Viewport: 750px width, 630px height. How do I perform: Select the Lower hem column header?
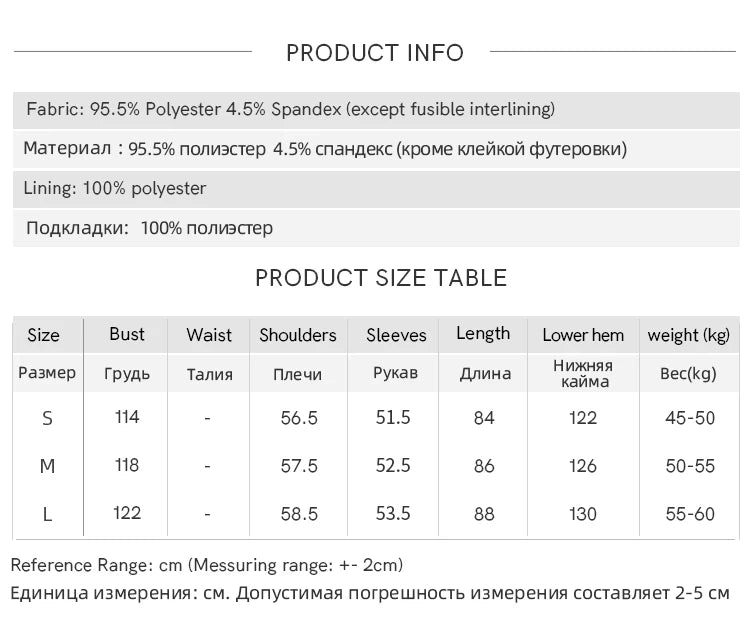(x=583, y=335)
